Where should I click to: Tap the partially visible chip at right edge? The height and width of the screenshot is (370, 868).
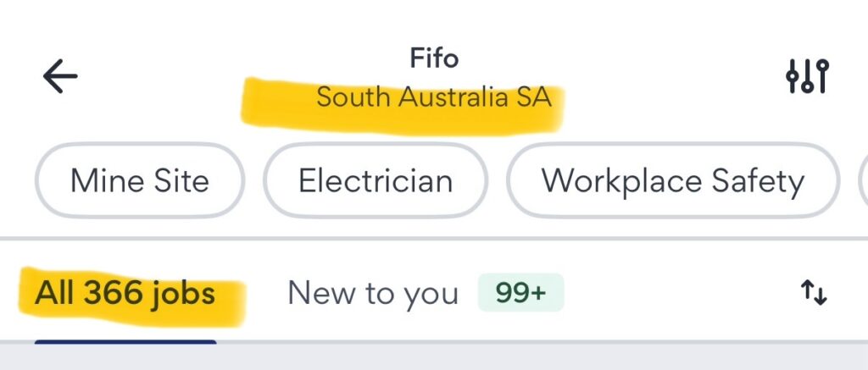pos(862,181)
